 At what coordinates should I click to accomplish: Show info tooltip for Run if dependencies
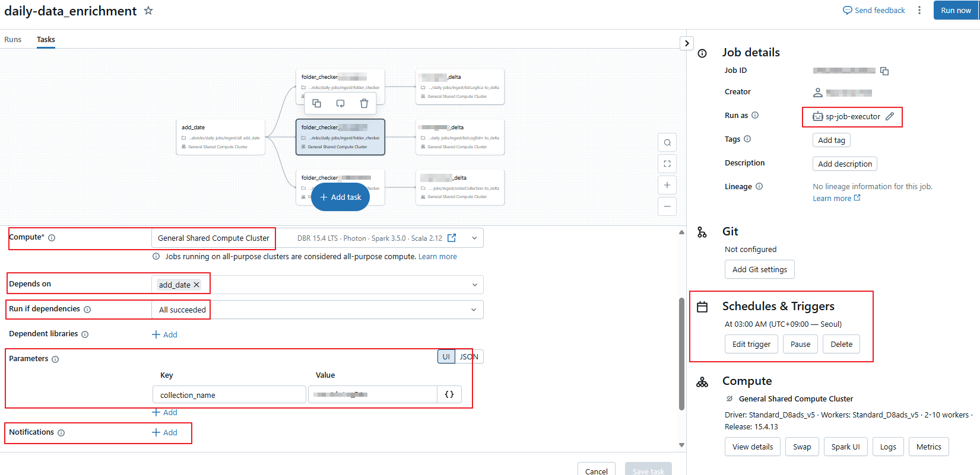tap(87, 310)
